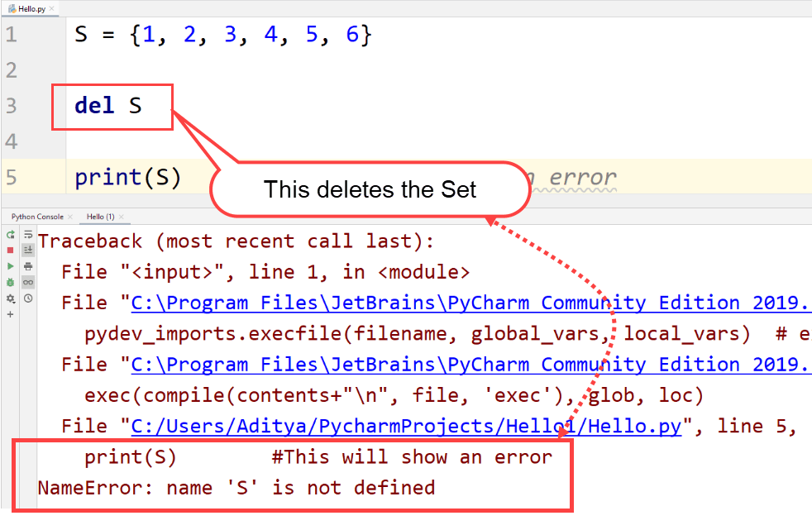Open the first PyCharm Community Edition path link
Screen dimensions: 812x530
[471, 303]
